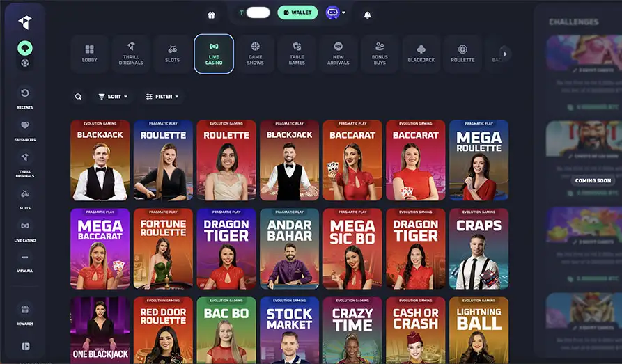The width and height of the screenshot is (622, 364).
Task: Open Favourites heart in sidebar
Action: pyautogui.click(x=25, y=130)
